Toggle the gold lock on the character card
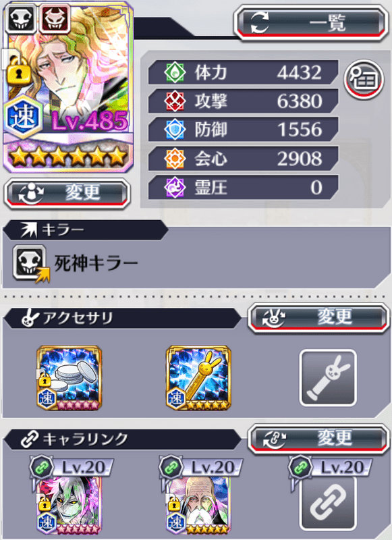This screenshot has height=540, width=392. (x=19, y=71)
